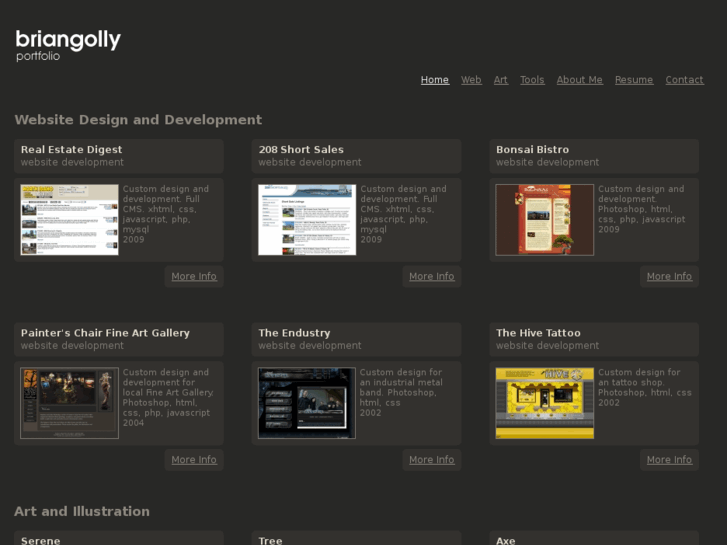Screen dimensions: 727x545
Task: Follow More Info link for The Hive Tattoo
Action: [669, 460]
